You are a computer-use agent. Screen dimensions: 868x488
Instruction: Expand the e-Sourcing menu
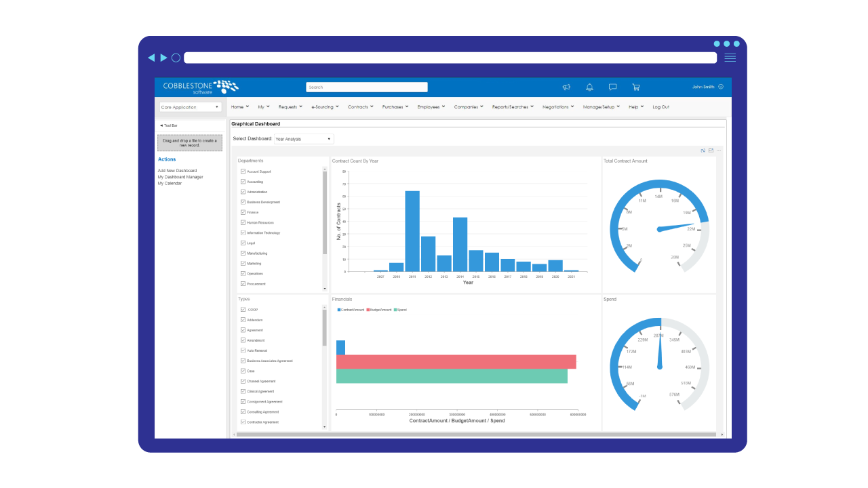coord(325,107)
